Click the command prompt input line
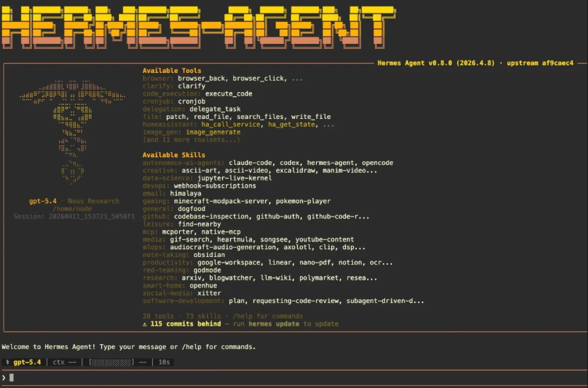Image resolution: width=588 pixels, height=388 pixels. (x=294, y=377)
